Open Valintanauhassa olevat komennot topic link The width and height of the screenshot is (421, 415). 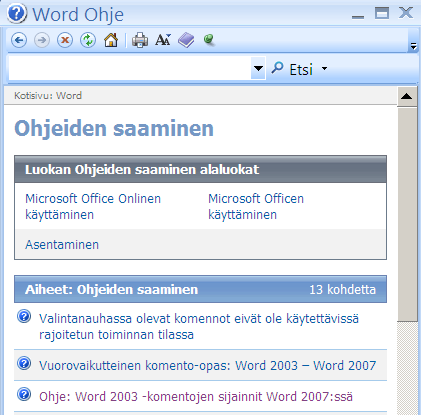[x=199, y=326]
